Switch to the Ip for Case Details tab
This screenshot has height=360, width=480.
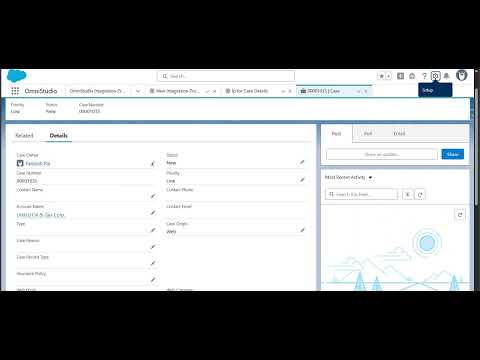(249, 91)
